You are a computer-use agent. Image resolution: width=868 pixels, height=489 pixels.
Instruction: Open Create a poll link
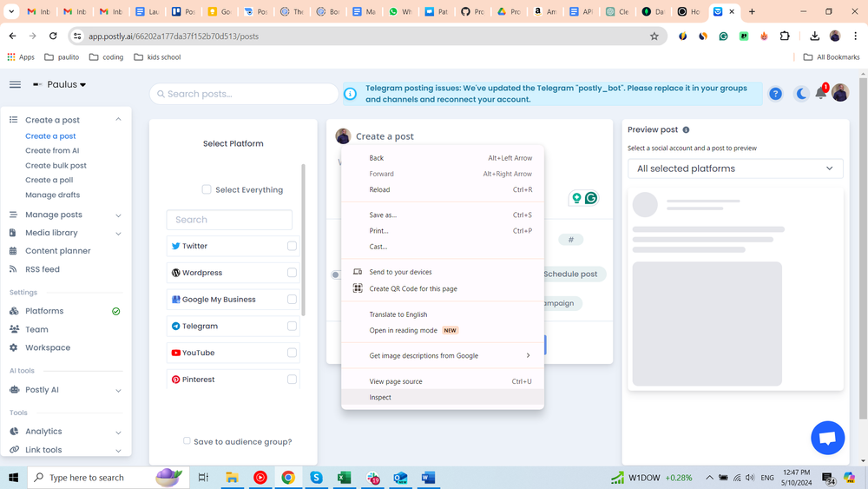coord(49,180)
